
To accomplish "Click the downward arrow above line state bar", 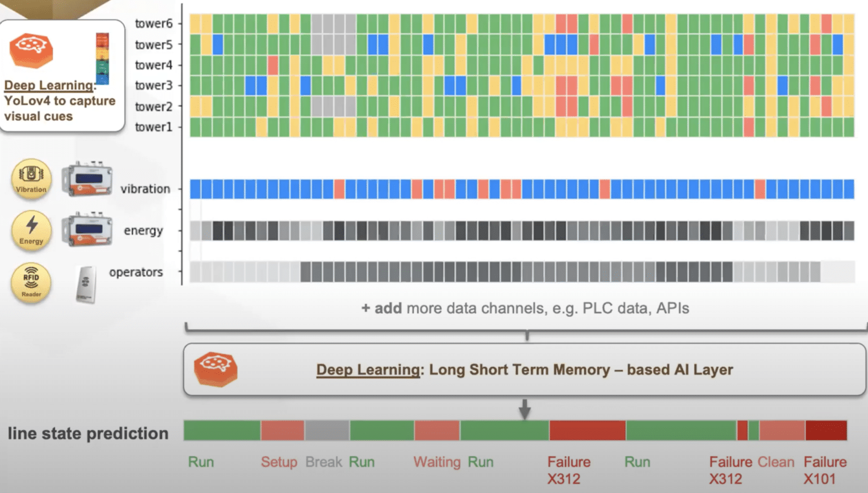I will 525,409.
